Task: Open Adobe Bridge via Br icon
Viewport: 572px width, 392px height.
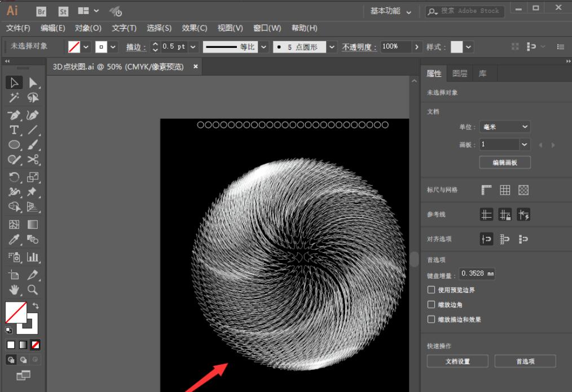Action: coord(41,12)
